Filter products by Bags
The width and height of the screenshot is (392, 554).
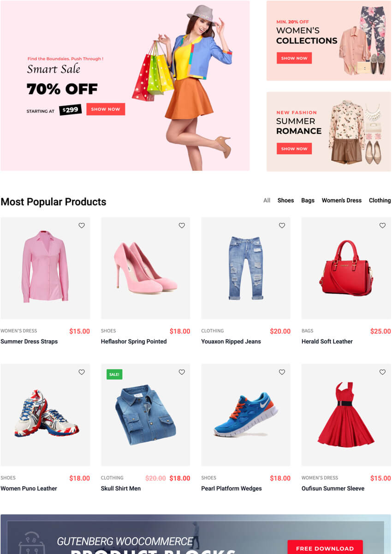pyautogui.click(x=308, y=200)
